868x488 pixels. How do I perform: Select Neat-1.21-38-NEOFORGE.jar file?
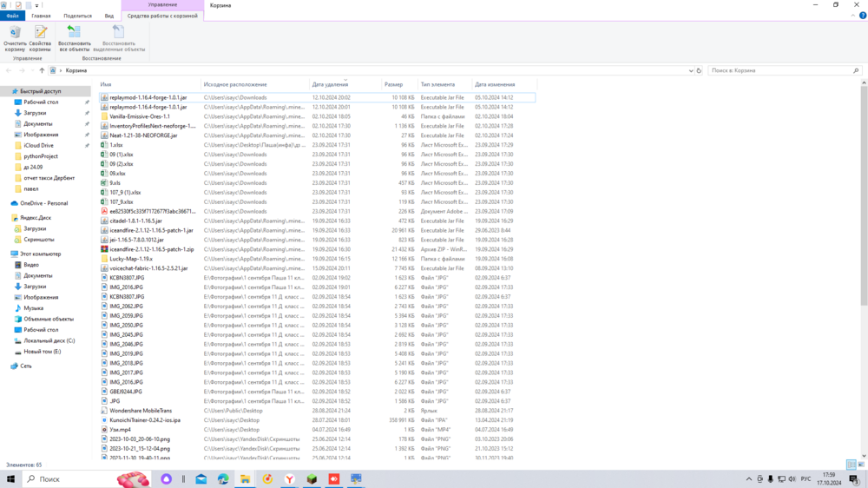coord(143,135)
